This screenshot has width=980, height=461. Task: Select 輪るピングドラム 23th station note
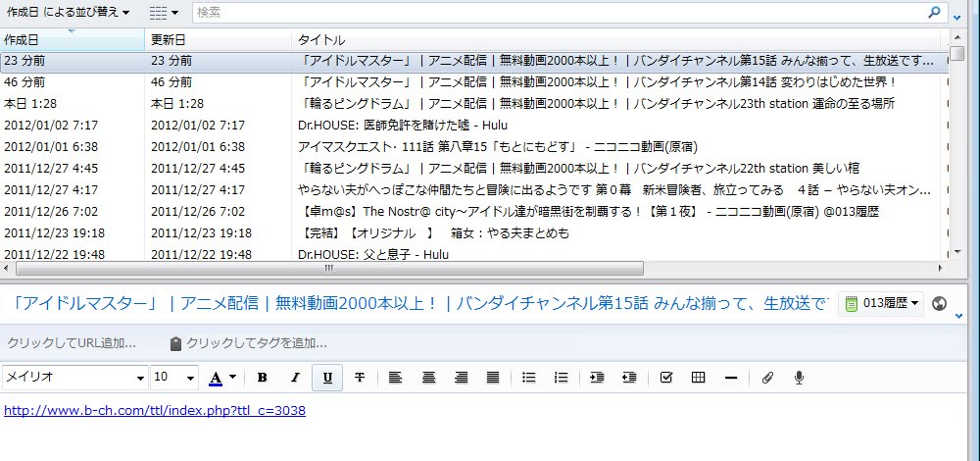(x=473, y=104)
